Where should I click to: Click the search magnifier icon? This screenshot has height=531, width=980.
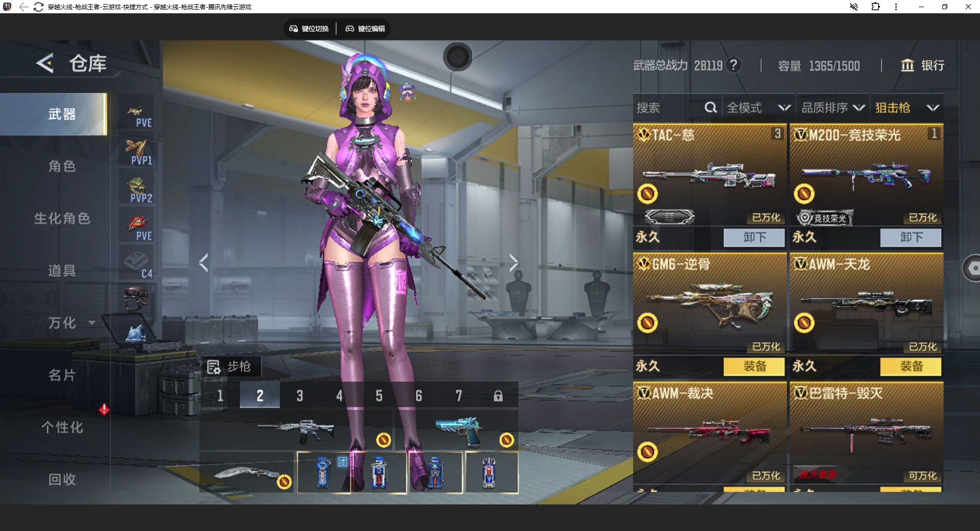(710, 108)
